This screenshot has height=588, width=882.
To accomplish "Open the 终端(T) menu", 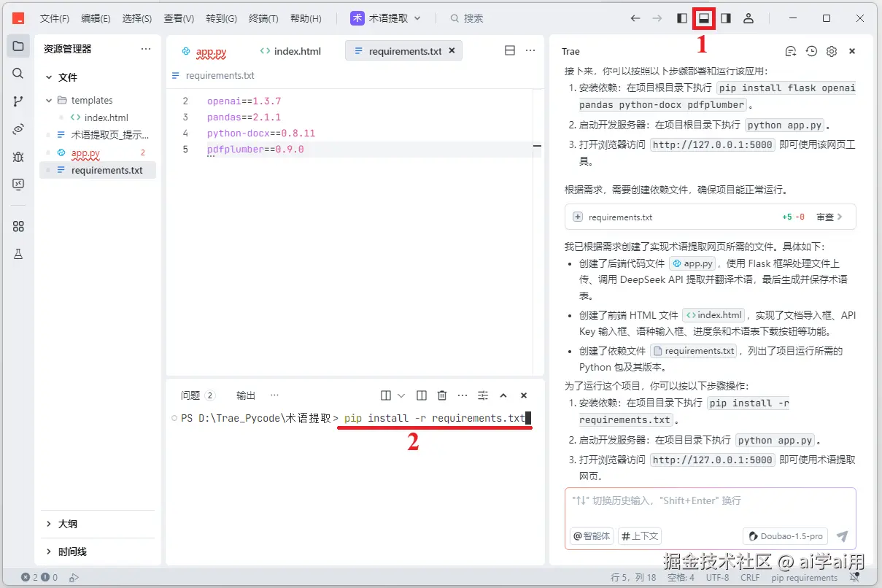I will pos(263,18).
